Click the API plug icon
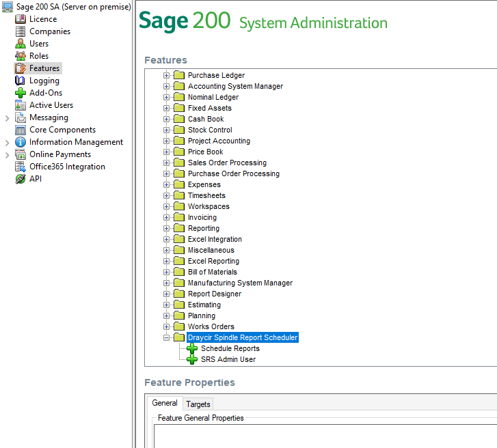 point(21,179)
